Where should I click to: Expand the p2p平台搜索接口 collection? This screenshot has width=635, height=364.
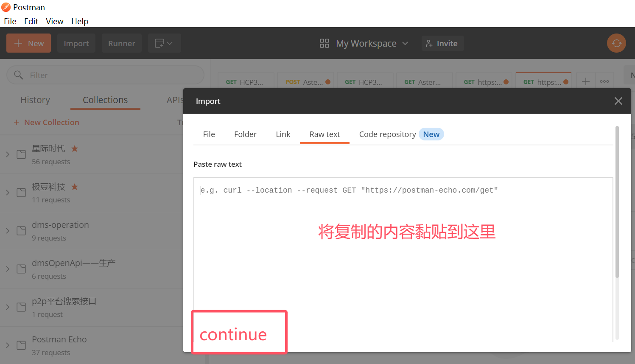tap(8, 307)
